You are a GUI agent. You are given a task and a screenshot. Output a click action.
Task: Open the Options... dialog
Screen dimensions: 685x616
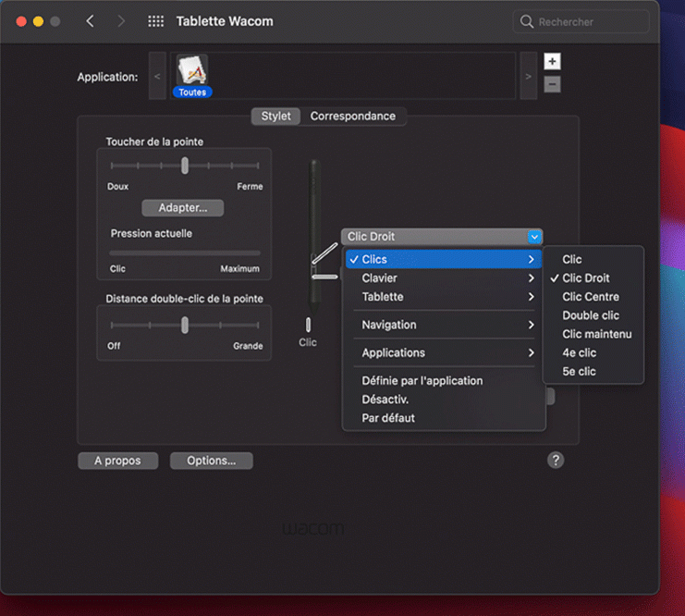[x=212, y=461]
